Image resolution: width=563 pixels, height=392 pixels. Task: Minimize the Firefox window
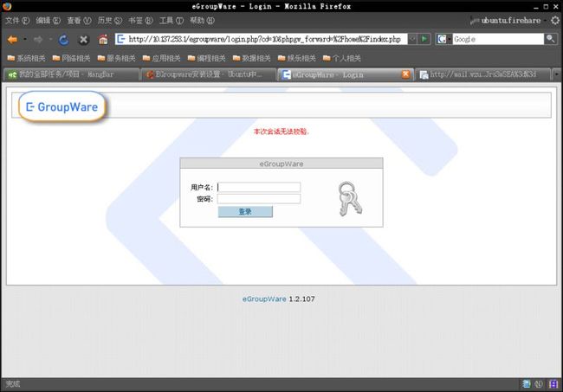[x=536, y=6]
